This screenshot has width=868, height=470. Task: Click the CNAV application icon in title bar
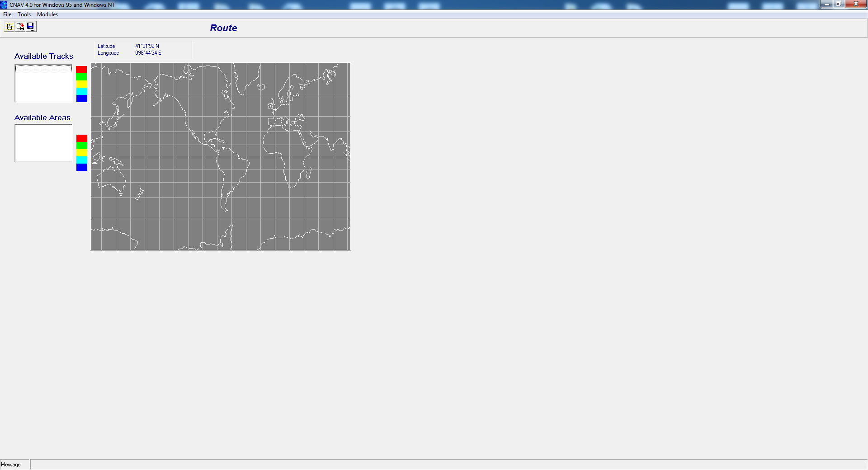click(4, 5)
